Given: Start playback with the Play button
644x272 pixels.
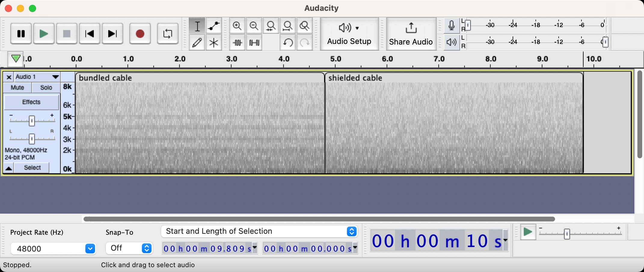Looking at the screenshot, I should click(44, 34).
